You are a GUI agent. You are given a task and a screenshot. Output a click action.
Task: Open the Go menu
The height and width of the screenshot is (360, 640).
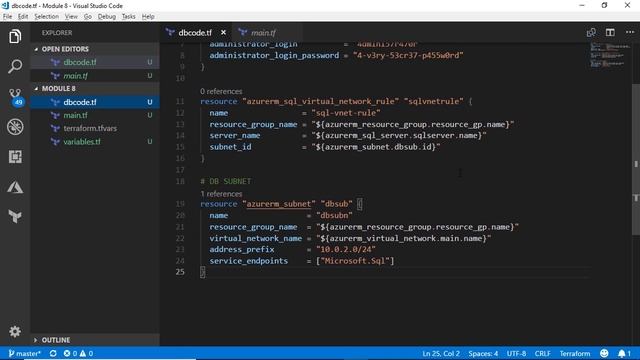coord(88,17)
